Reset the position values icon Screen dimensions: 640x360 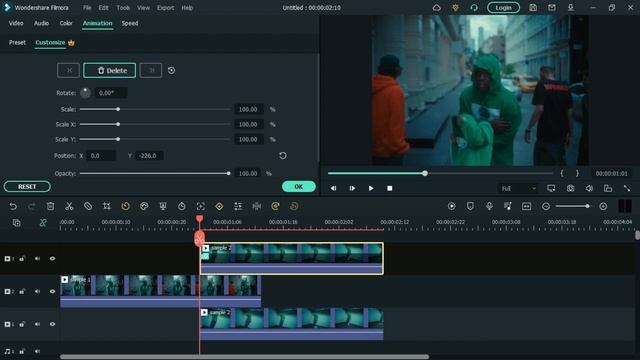(282, 156)
